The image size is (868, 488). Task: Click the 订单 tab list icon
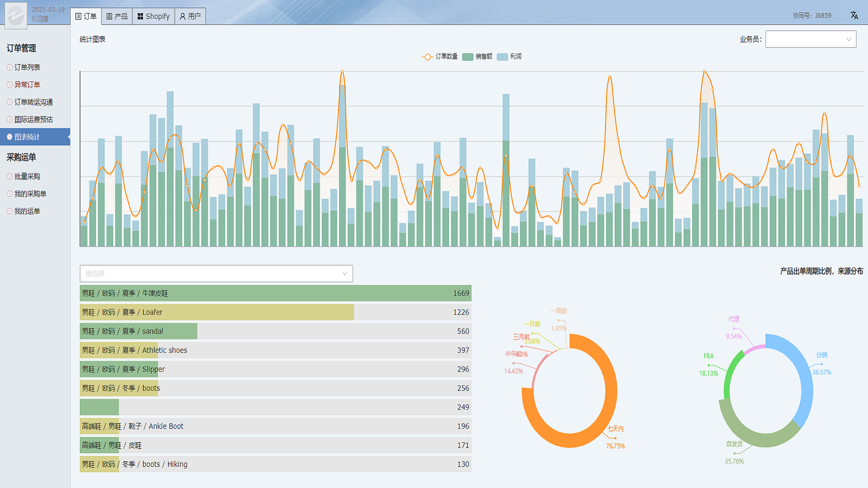pos(79,16)
